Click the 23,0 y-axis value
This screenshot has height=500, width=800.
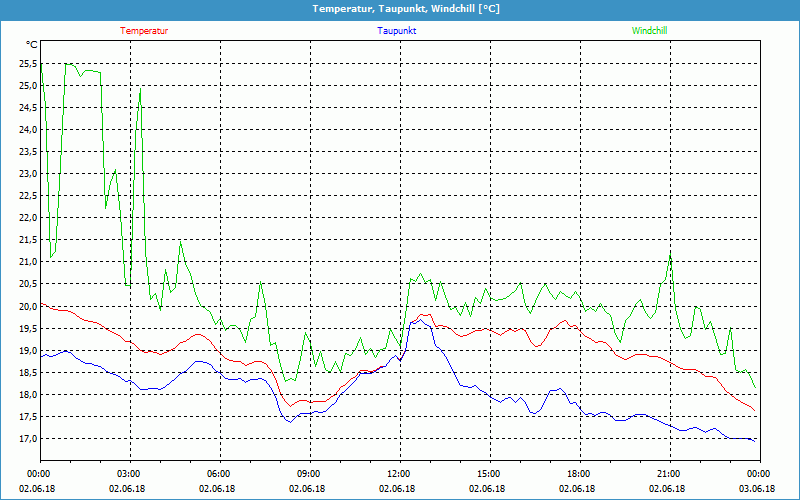(28, 173)
